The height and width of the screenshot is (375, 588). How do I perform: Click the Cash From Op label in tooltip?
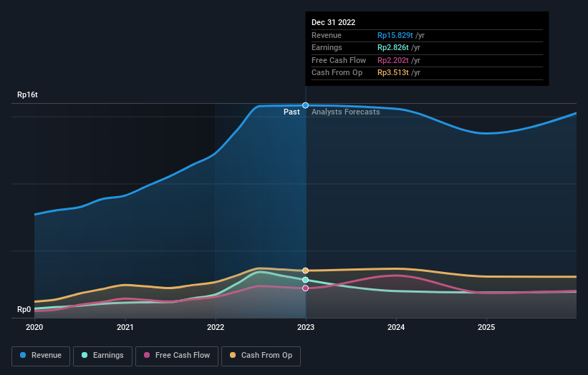point(337,73)
